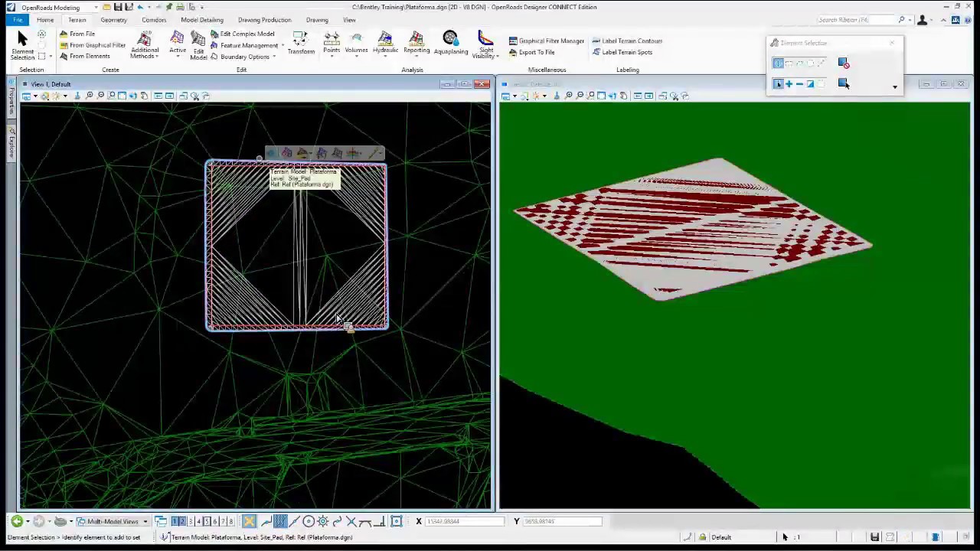Open the Points analysis dropdown
Screen dimensions: 980x551
332,44
